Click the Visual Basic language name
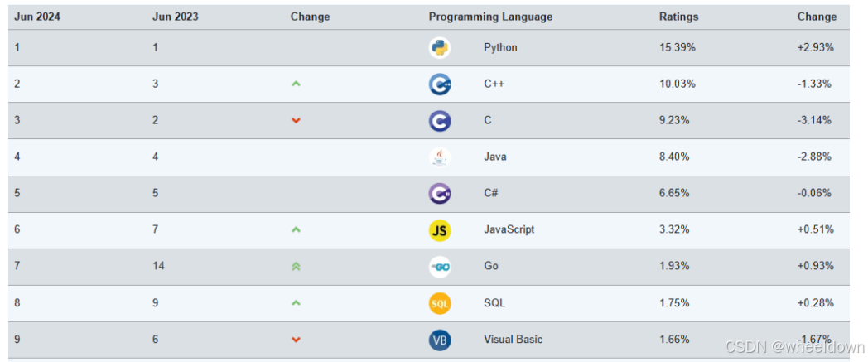 [514, 340]
